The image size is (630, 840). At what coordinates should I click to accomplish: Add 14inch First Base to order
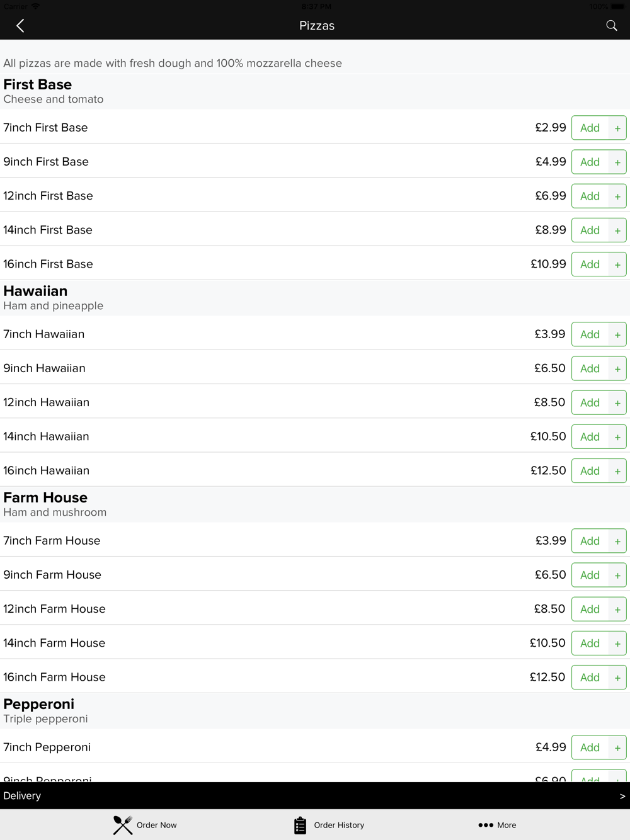(x=598, y=230)
